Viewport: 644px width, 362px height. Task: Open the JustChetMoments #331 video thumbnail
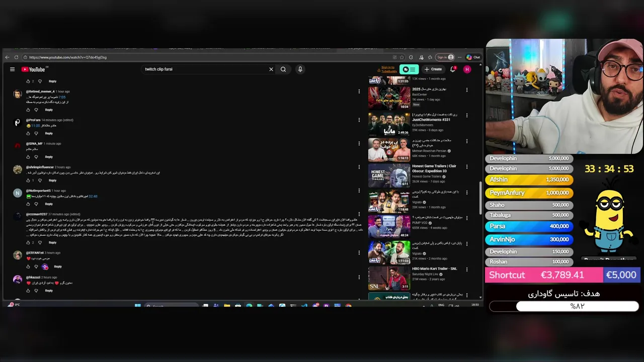point(389,124)
